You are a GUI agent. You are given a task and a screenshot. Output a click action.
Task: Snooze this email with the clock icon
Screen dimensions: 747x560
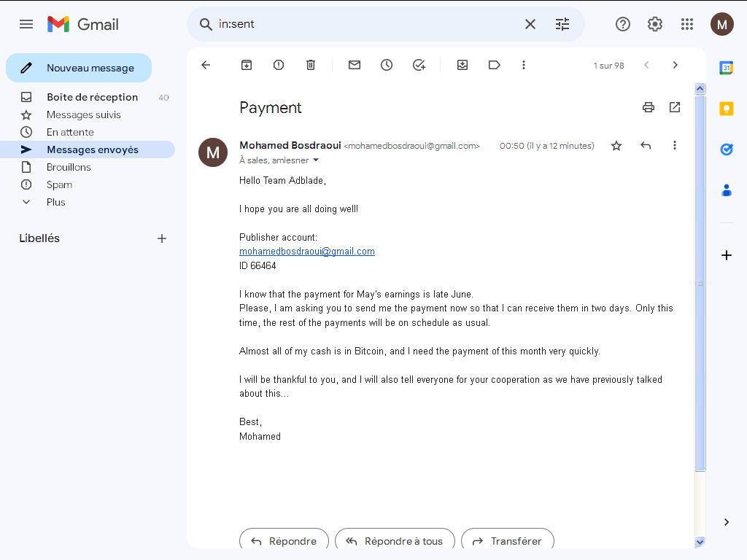[387, 65]
